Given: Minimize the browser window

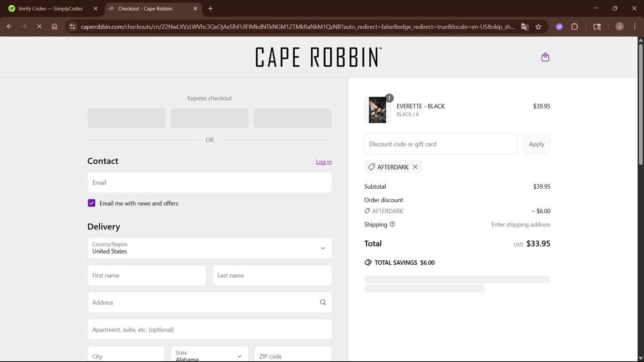Looking at the screenshot, I should coord(596,8).
